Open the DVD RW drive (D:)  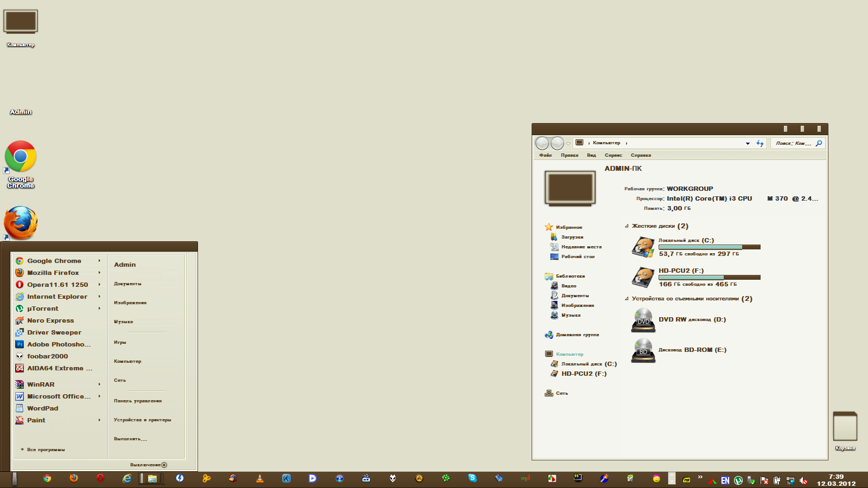(643, 320)
